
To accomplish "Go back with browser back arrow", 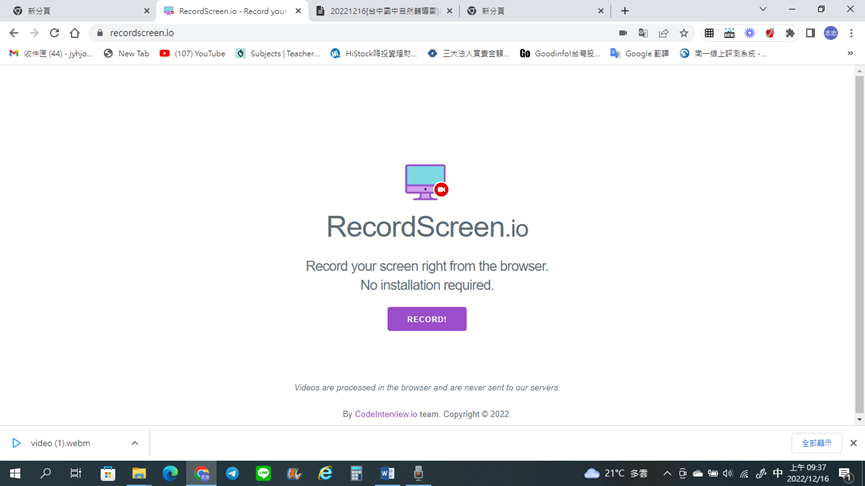I will click(14, 33).
